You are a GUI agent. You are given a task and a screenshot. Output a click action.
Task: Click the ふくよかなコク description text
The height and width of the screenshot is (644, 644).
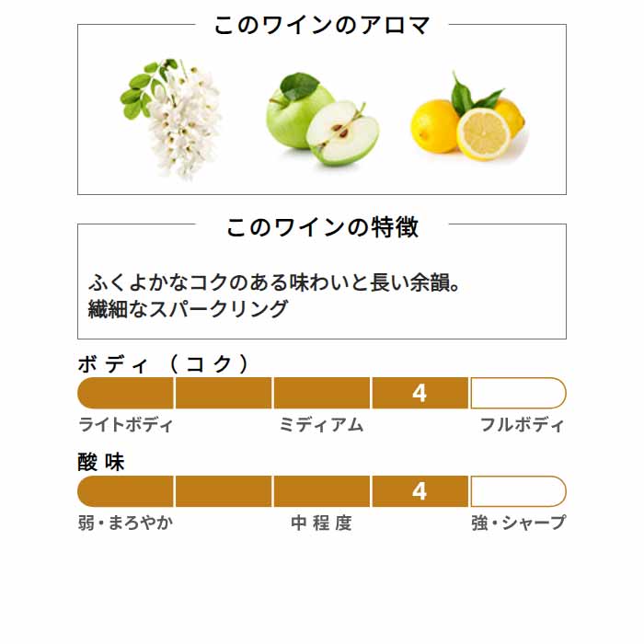pyautogui.click(x=274, y=282)
